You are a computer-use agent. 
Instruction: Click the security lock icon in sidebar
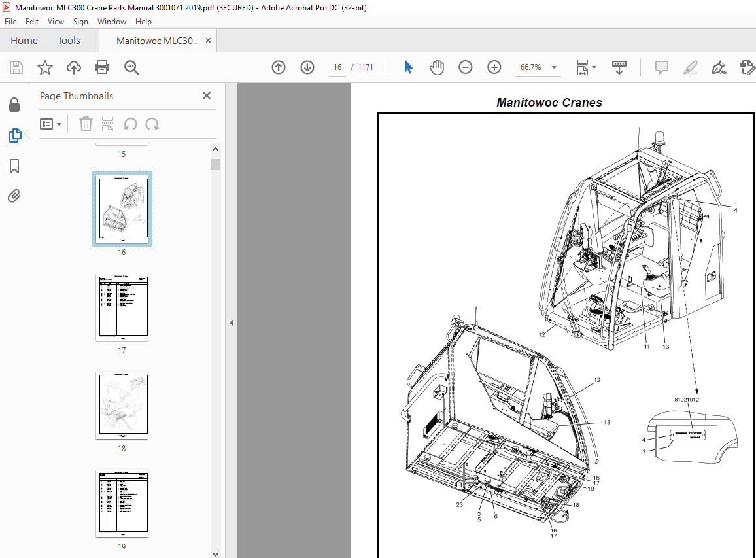(14, 105)
